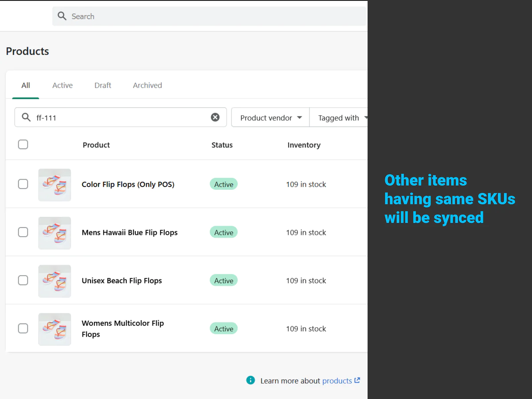The width and height of the screenshot is (532, 399).
Task: Open Mens Hawaii Blue Flip Flops product
Action: (x=129, y=232)
